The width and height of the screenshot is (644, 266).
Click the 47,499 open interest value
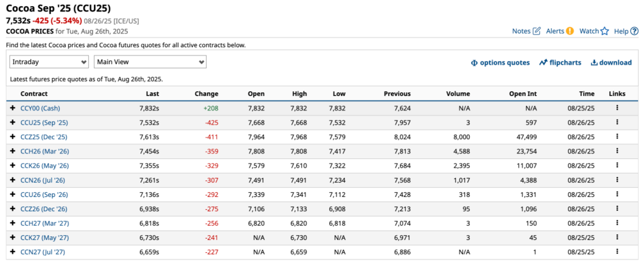(x=526, y=137)
